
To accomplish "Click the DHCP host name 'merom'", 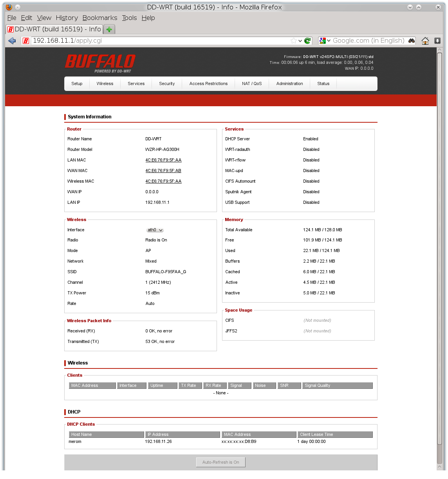I will click(75, 442).
